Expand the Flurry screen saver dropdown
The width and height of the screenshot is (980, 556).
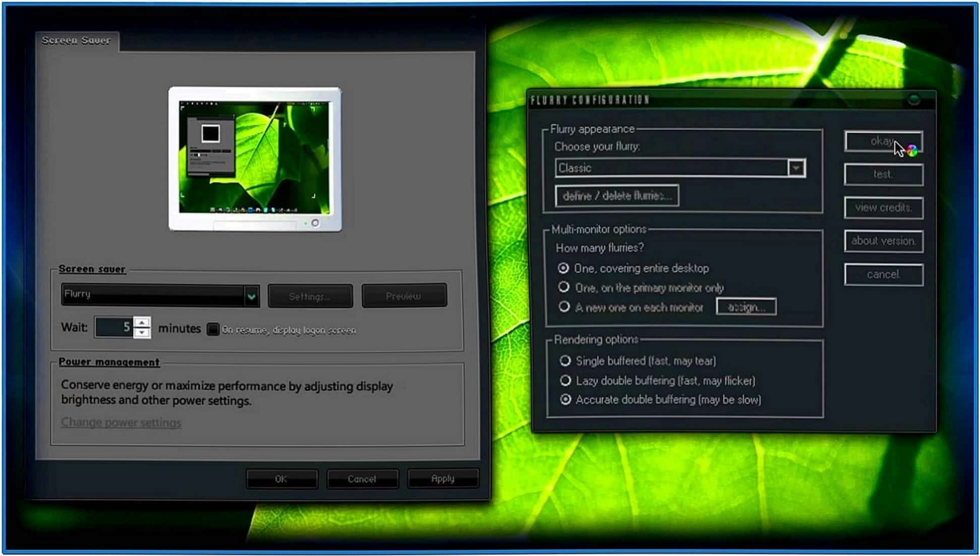pos(251,296)
